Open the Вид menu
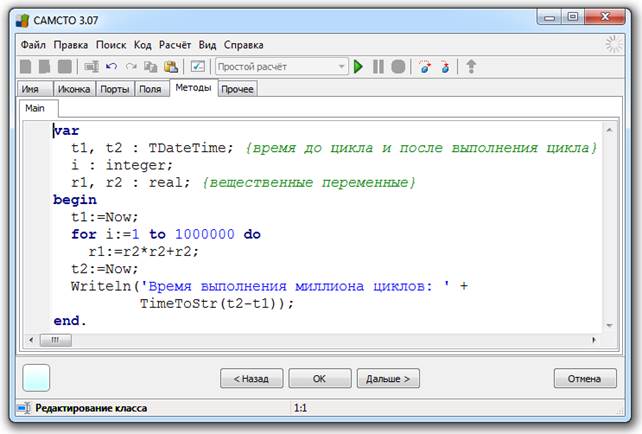Image resolution: width=642 pixels, height=434 pixels. 208,45
